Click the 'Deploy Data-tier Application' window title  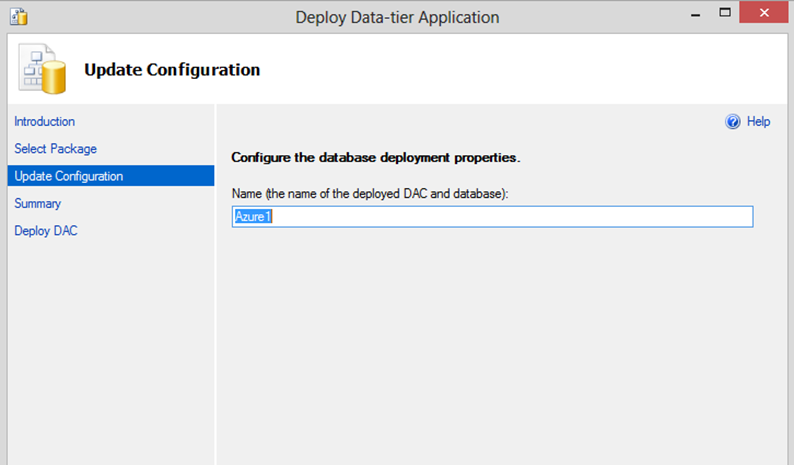tap(397, 17)
